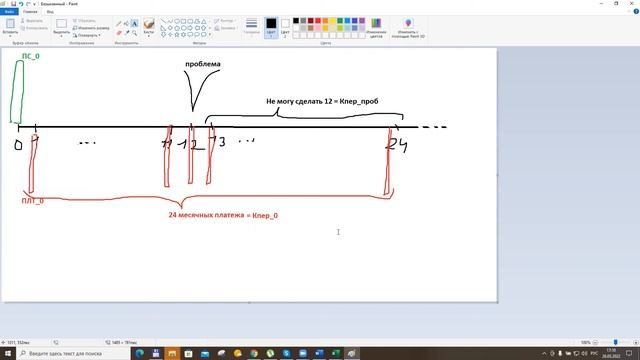
Task: Click the 'проблема' text on canvas
Action: [203, 64]
